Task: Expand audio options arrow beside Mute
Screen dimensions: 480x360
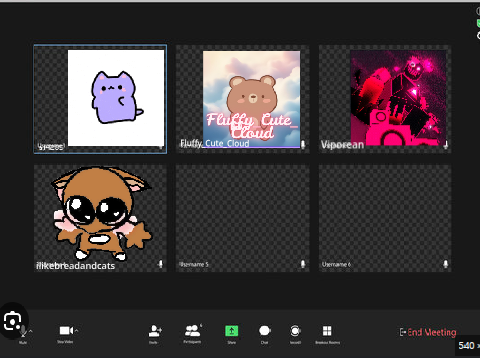Action: pos(31,331)
